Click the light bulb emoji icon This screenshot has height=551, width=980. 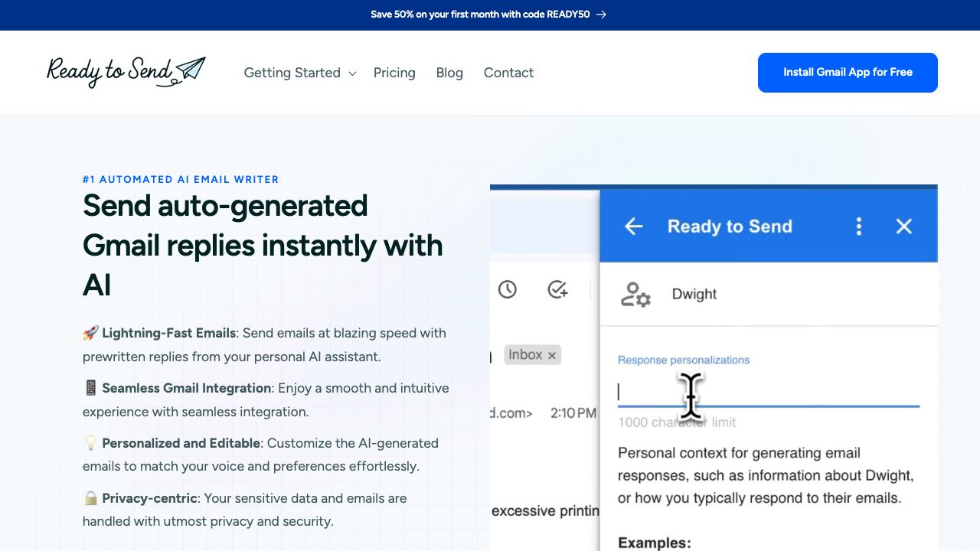90,443
